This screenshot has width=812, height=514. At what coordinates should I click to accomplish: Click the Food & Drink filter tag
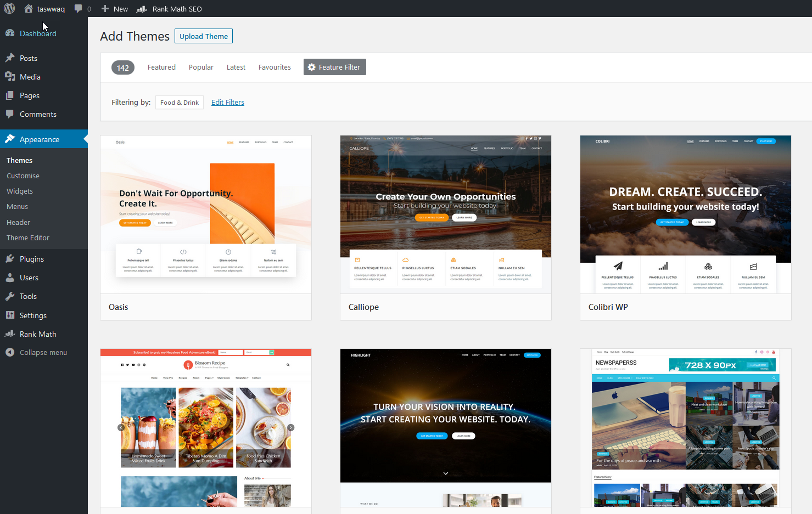[180, 103]
